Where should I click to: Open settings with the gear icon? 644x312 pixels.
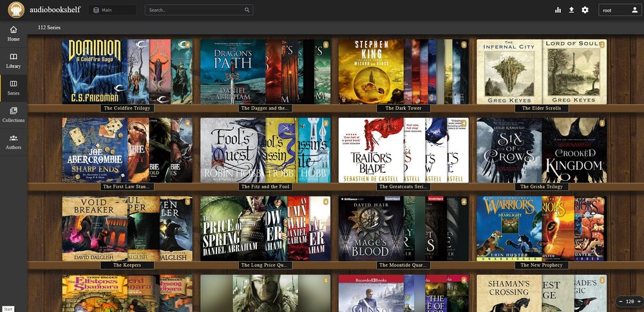click(585, 10)
